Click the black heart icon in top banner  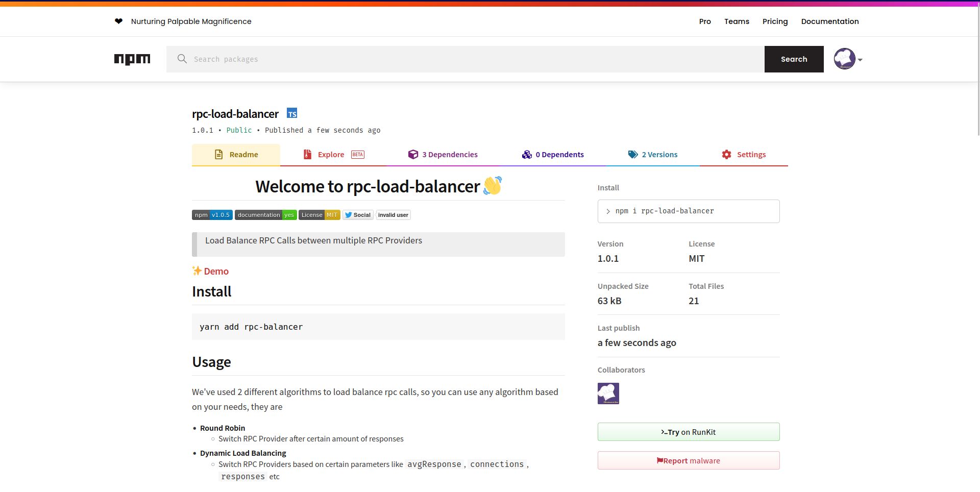[x=118, y=21]
